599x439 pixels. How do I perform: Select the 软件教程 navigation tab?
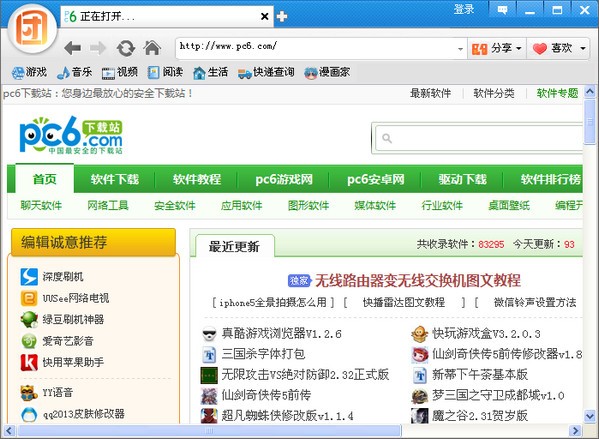[197, 179]
